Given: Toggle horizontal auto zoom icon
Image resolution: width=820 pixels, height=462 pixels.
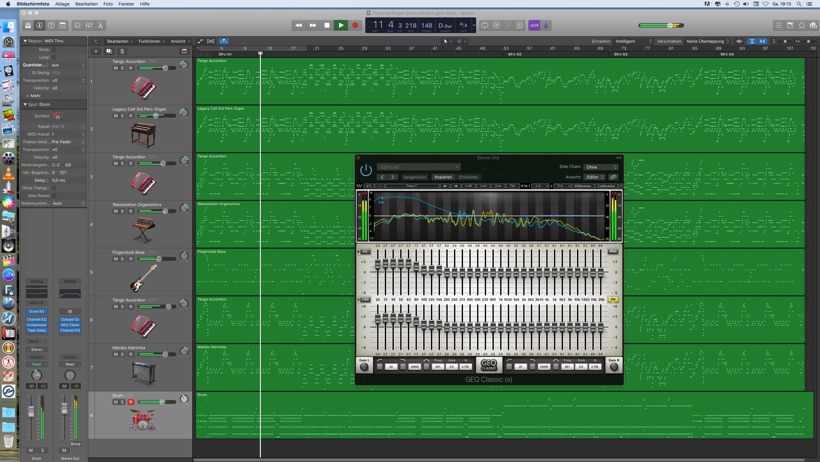Looking at the screenshot, I should pos(762,41).
